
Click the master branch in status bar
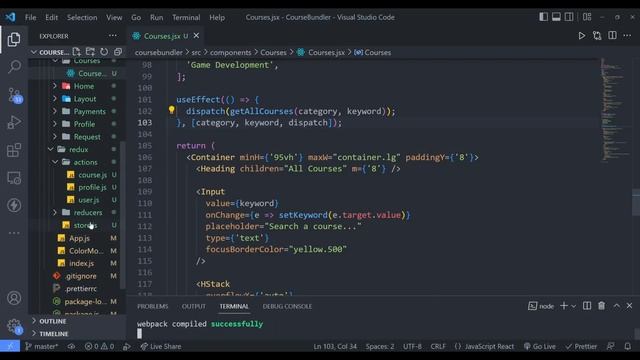[41, 346]
